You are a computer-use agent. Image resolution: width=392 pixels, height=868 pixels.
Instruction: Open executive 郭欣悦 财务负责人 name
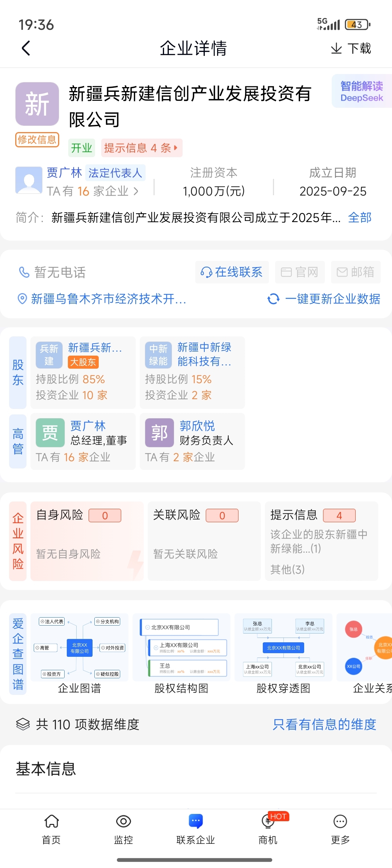pos(197,426)
